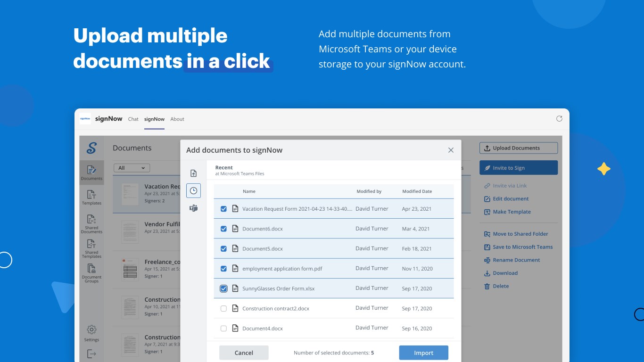644x362 pixels.
Task: Click file icon of employment application form.pdf
Action: click(235, 269)
